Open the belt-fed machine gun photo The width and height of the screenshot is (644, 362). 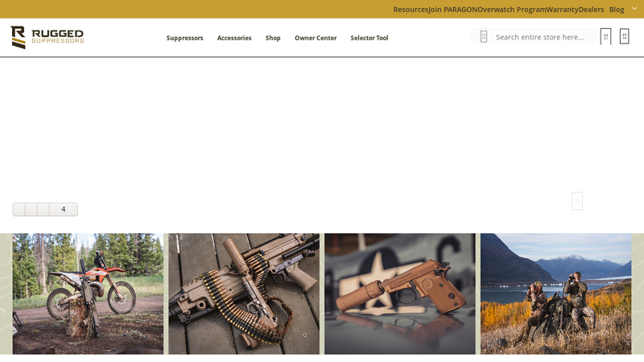tap(244, 294)
